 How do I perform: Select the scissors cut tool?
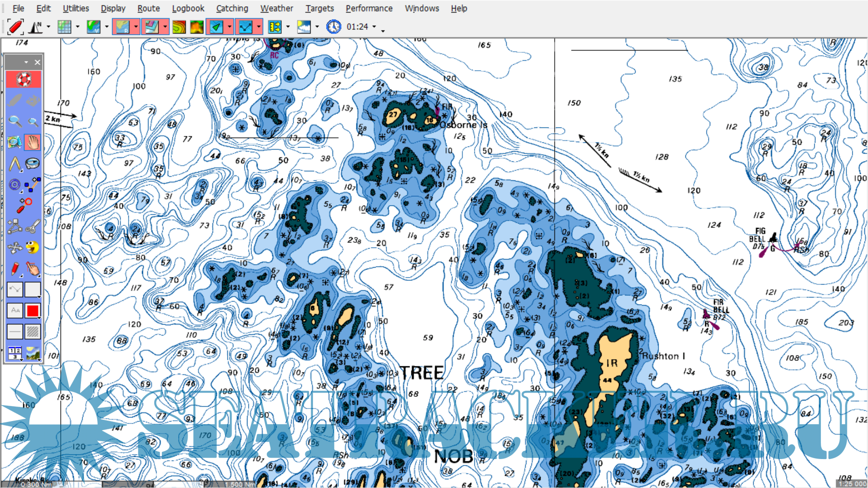(x=33, y=226)
